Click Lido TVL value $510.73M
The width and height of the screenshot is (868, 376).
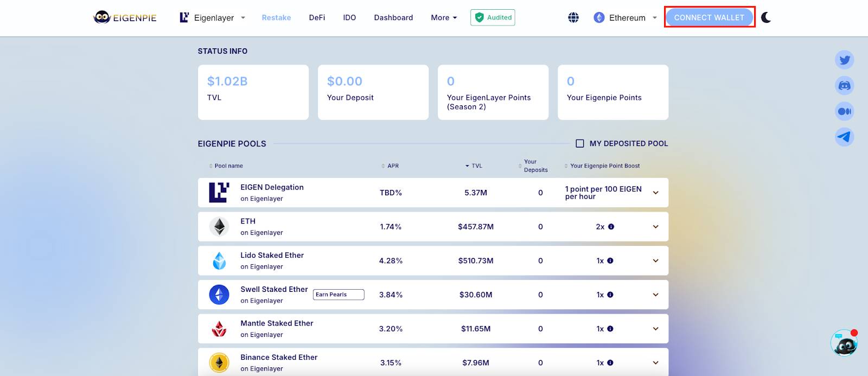tap(476, 261)
